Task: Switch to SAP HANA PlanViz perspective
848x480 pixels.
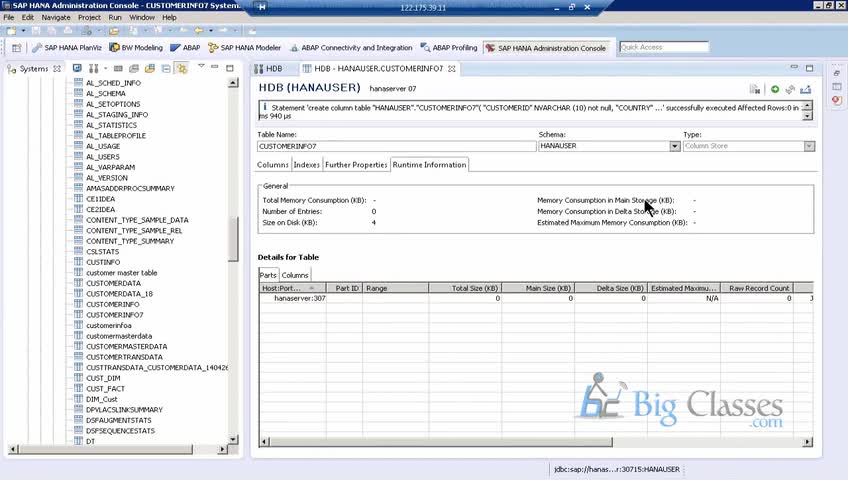Action: pos(67,48)
